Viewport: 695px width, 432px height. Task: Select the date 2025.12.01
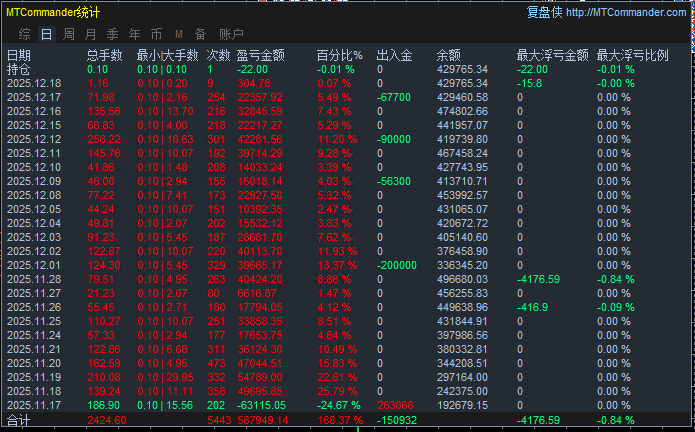[x=34, y=265]
